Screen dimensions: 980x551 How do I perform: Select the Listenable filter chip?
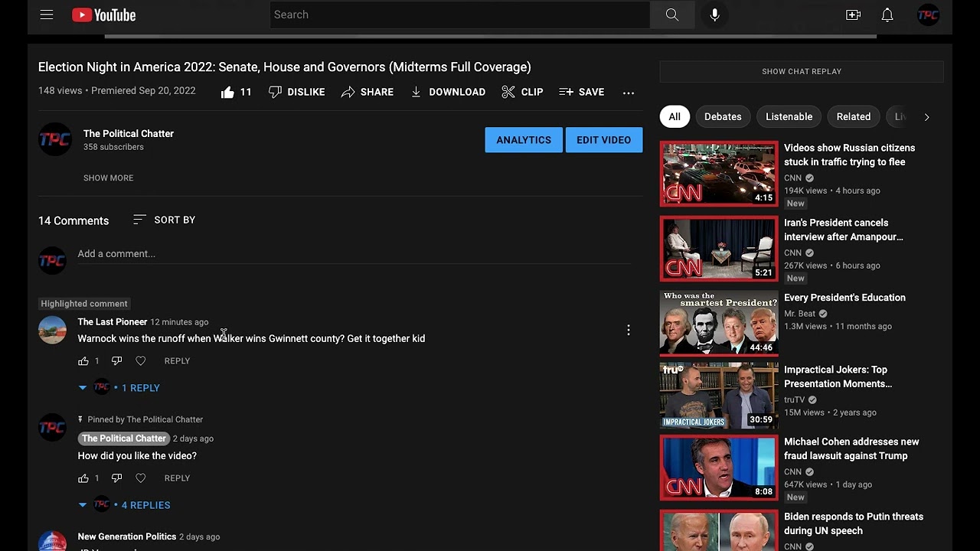[x=789, y=117]
